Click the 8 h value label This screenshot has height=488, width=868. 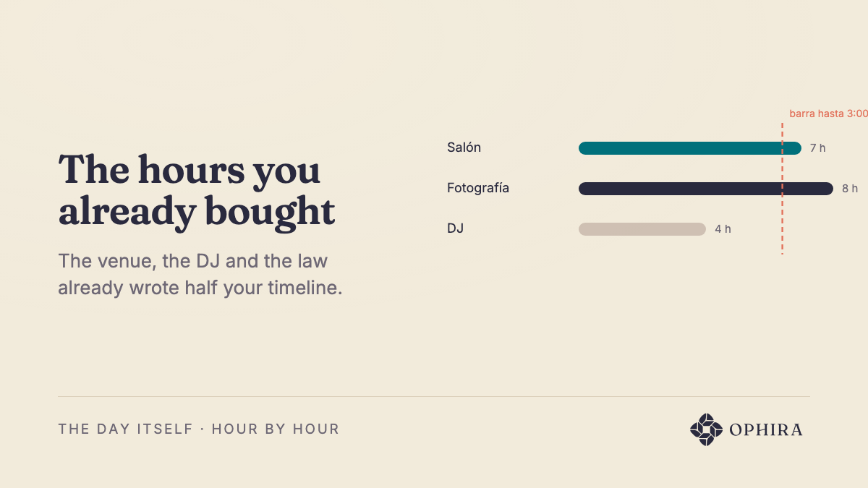tap(850, 189)
